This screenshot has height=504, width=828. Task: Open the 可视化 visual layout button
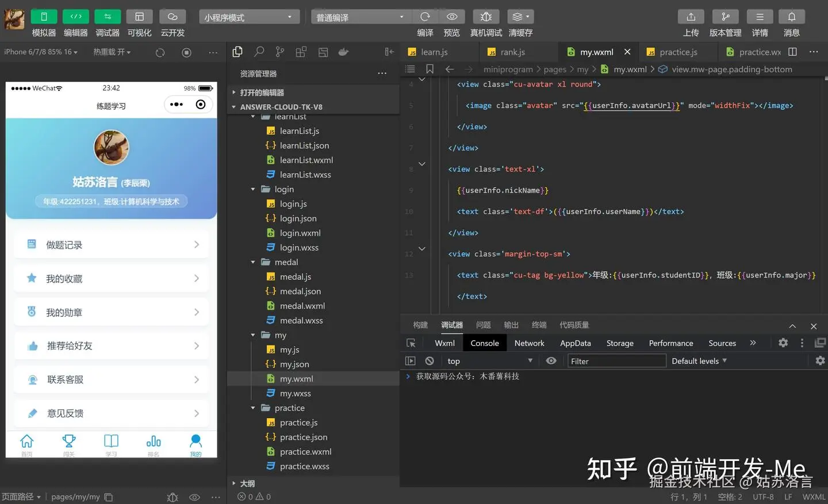click(x=140, y=17)
